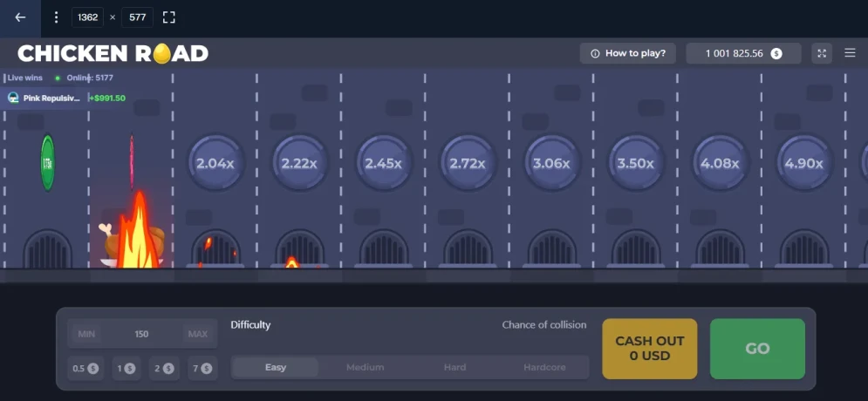Viewport: 868px width, 401px height.
Task: Choose the 1 dollar quick bet
Action: tap(126, 369)
